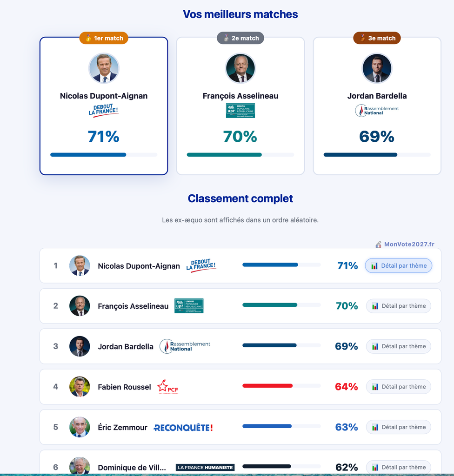Expand Détail par thème for Fabien Roussel

click(x=399, y=387)
